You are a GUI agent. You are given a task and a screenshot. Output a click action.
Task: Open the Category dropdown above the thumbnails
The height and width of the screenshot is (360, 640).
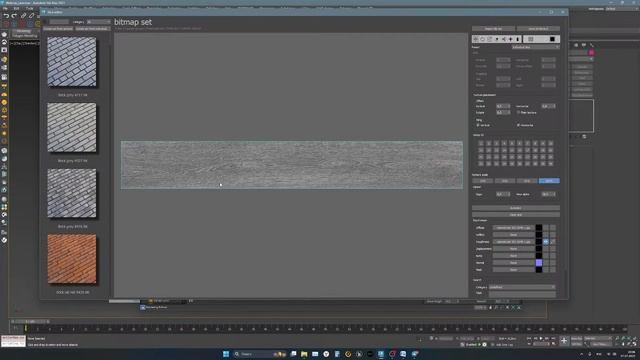[x=98, y=22]
